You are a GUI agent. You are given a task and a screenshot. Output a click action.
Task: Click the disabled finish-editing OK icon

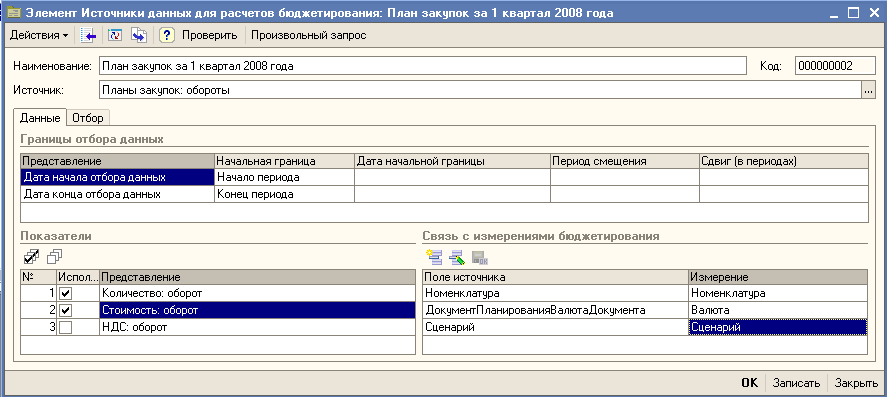(479, 258)
